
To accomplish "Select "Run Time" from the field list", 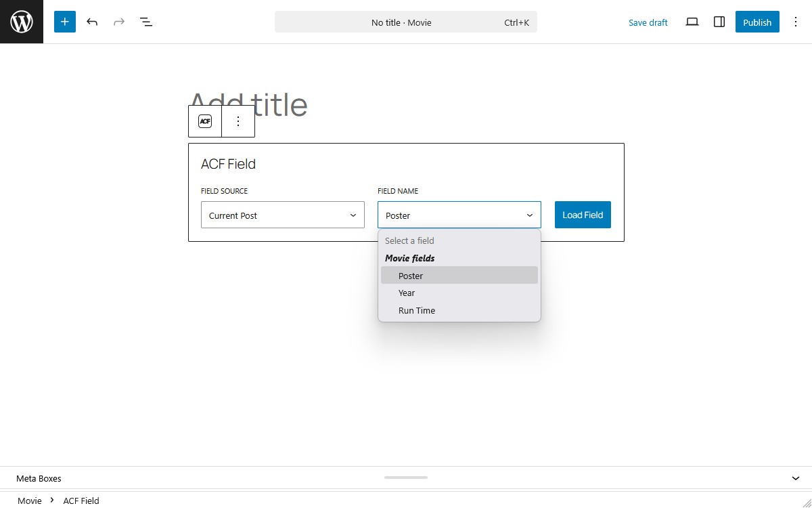I will tap(416, 310).
